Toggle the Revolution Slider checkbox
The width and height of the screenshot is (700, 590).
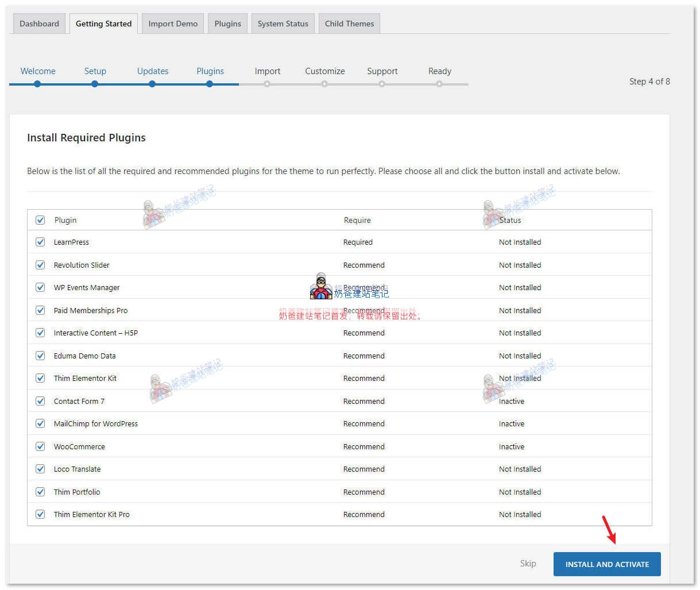coord(40,265)
